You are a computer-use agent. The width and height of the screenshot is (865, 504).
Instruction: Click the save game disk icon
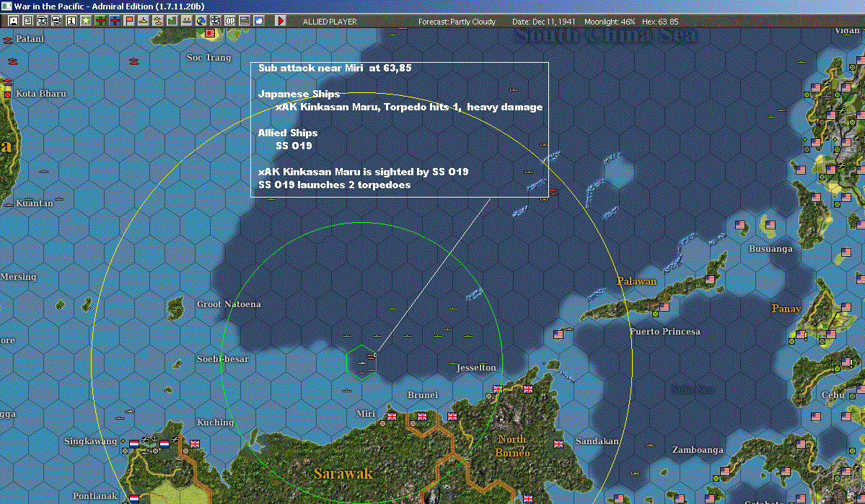pos(14,21)
